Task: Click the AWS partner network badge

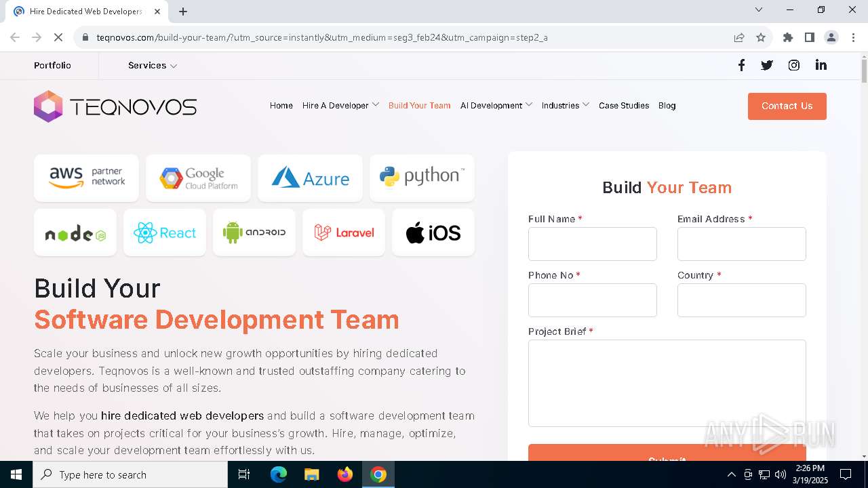Action: [86, 178]
